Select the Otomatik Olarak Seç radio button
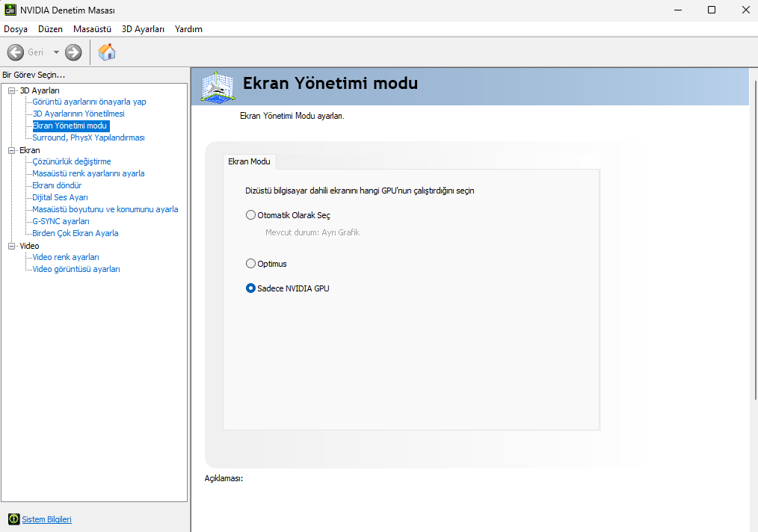This screenshot has width=758, height=532. 250,215
